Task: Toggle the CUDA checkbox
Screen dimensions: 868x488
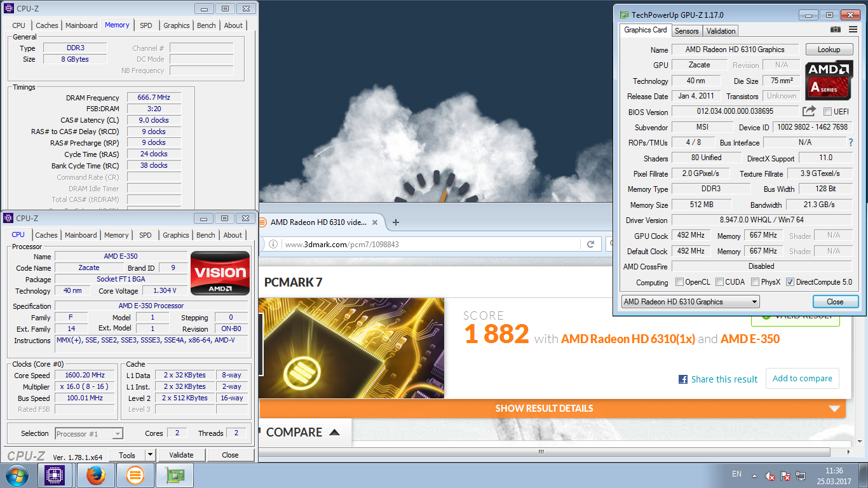Action: (719, 282)
